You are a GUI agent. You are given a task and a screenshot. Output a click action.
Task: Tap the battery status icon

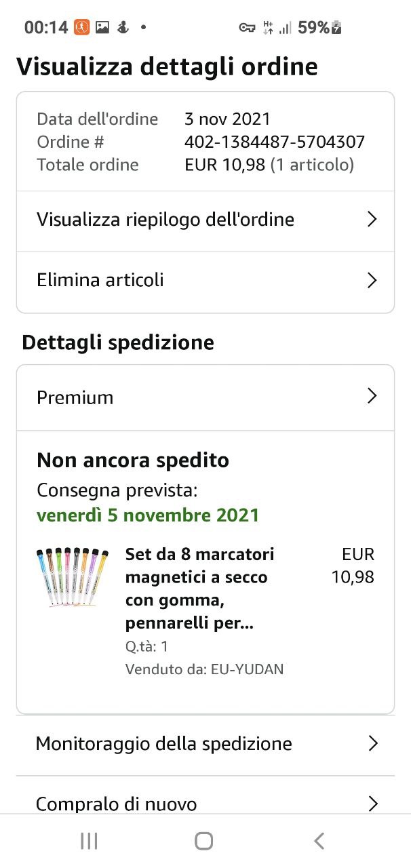pyautogui.click(x=336, y=28)
